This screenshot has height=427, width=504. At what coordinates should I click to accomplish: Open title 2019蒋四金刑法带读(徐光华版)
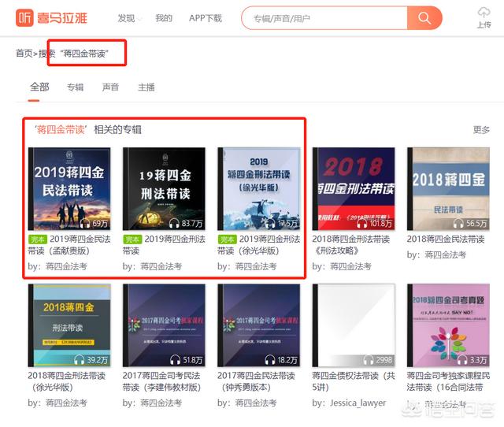point(259,245)
